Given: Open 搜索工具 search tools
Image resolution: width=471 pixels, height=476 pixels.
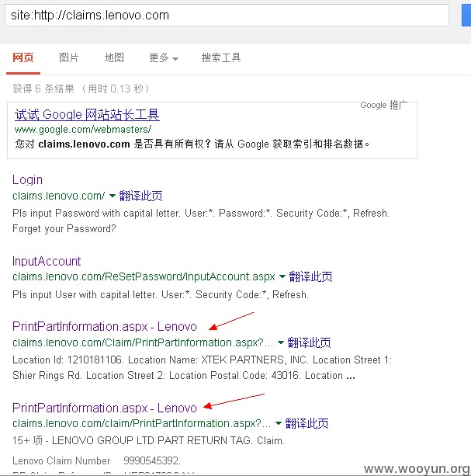Looking at the screenshot, I should [221, 57].
